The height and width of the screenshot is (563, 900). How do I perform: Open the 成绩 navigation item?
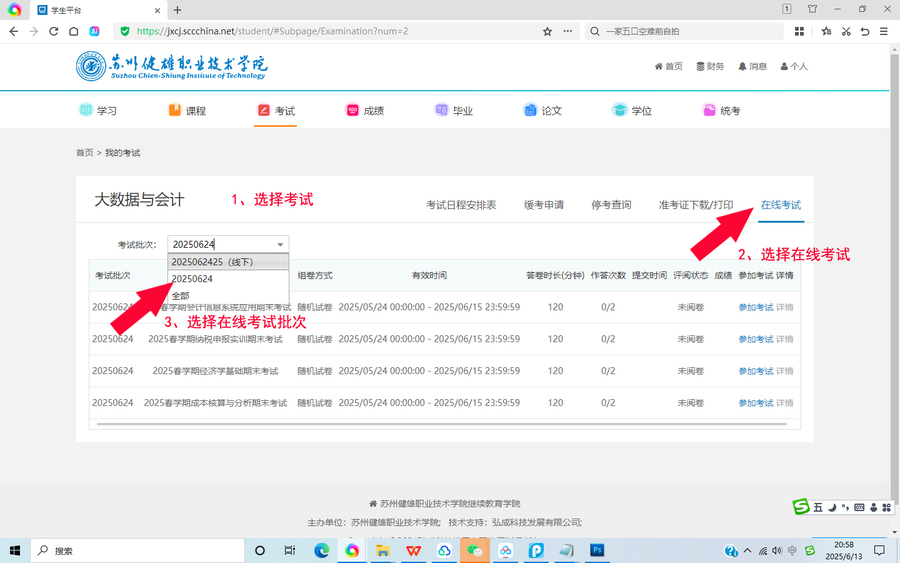tap(364, 110)
